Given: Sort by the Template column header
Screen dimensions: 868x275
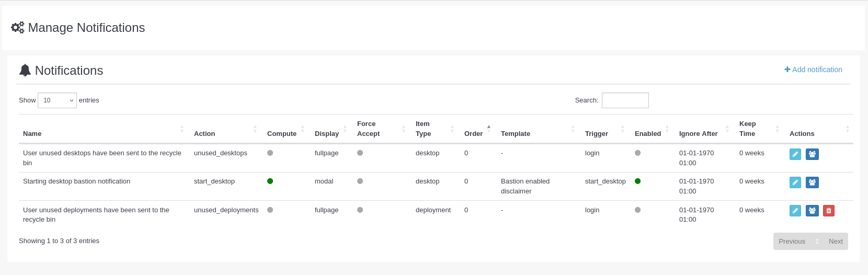Looking at the screenshot, I should point(515,134).
